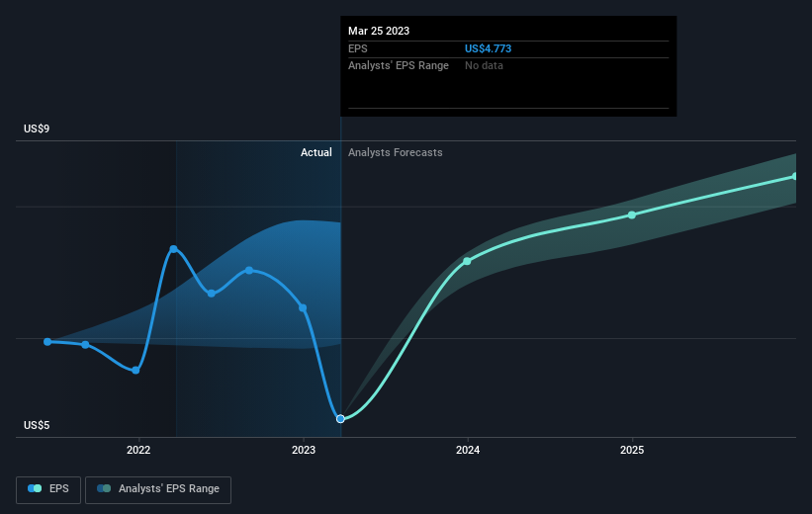The width and height of the screenshot is (812, 514).
Task: Toggle the Analysts' EPS Range legend
Action: (158, 489)
